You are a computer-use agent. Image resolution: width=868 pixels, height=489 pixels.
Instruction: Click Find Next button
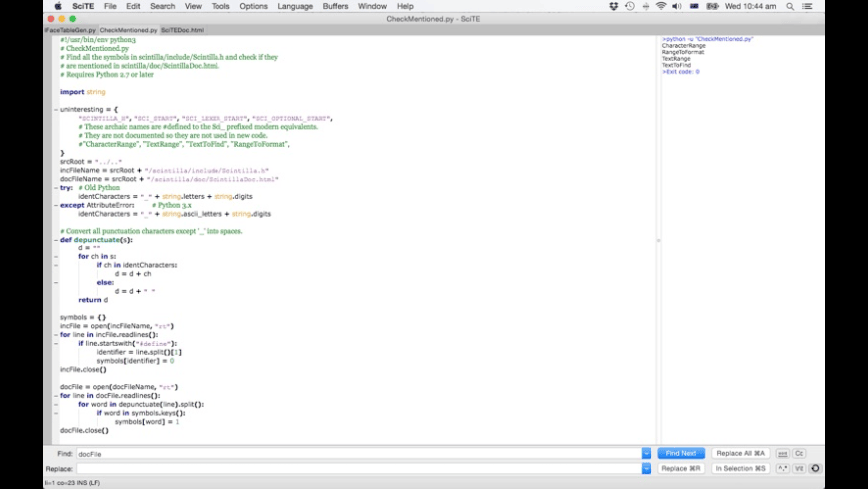point(681,453)
